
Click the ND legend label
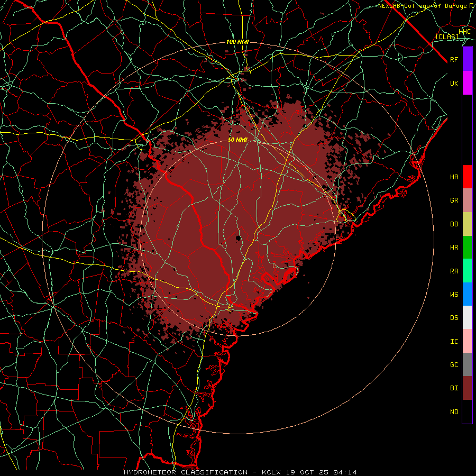click(454, 412)
